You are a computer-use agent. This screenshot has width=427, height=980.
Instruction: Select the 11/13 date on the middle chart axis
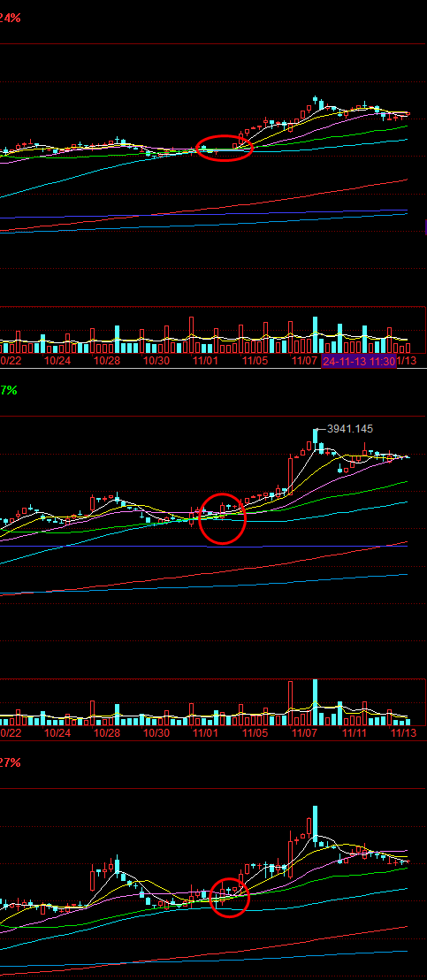tap(403, 732)
